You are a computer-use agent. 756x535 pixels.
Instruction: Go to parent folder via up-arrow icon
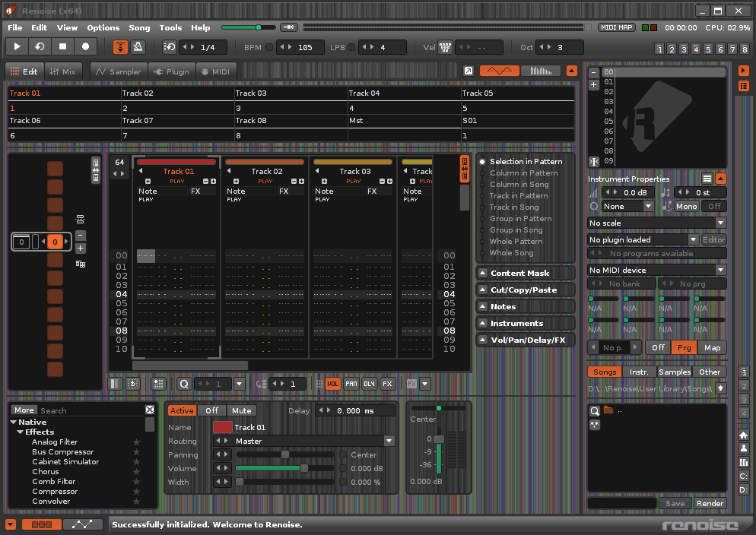click(721, 388)
